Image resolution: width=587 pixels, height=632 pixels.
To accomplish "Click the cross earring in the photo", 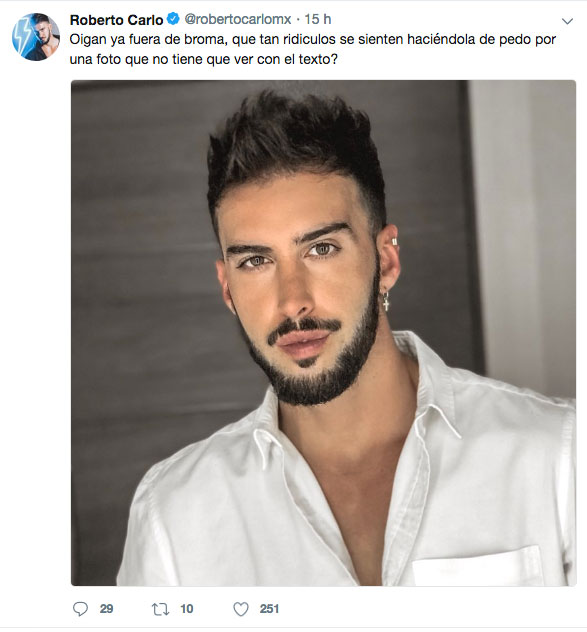I will coord(386,300).
